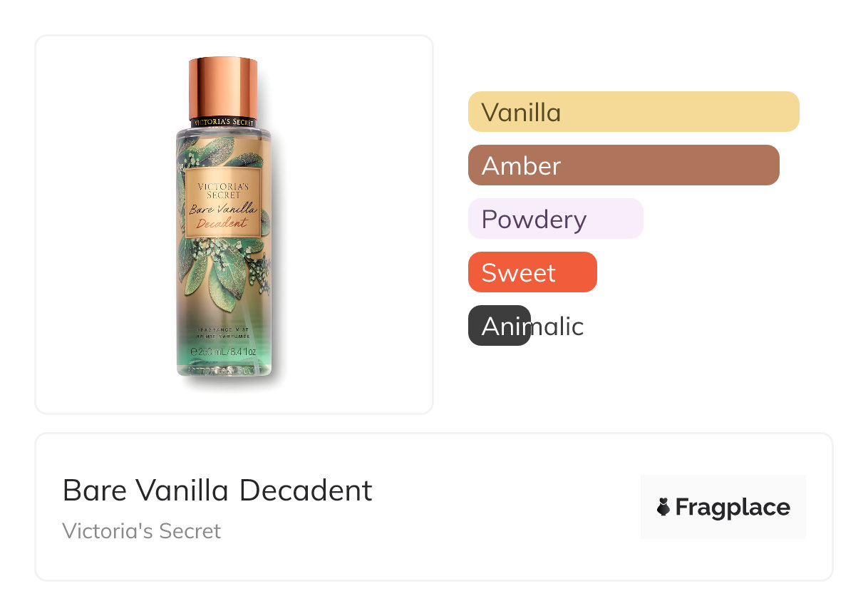Click the Fragplace bottle logo icon
This screenshot has width=868, height=616.
[x=663, y=507]
